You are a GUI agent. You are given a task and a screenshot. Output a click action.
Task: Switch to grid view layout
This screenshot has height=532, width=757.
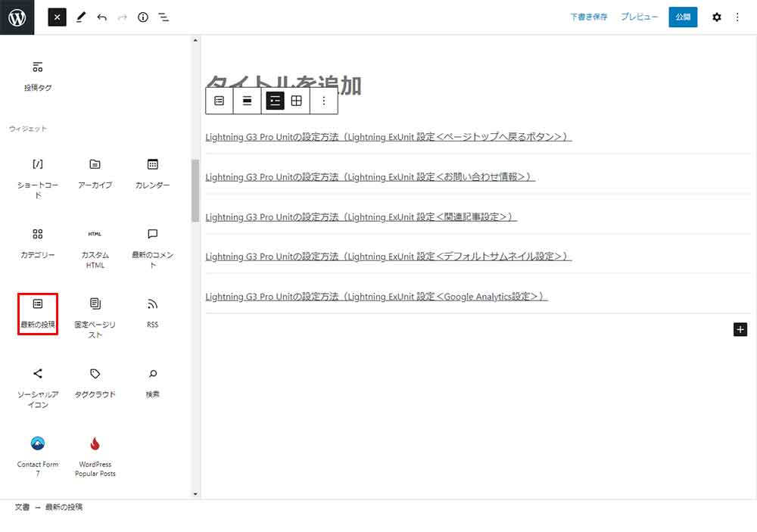pos(297,101)
